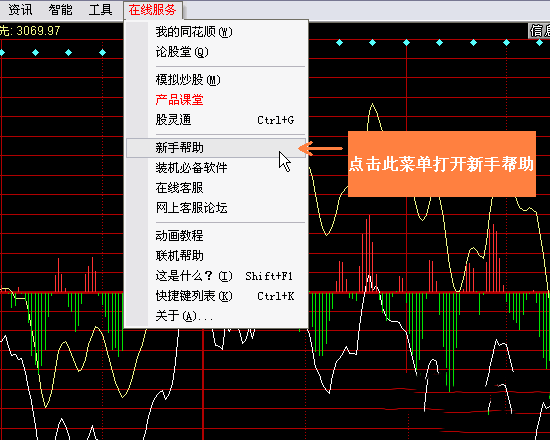Screen dimensions: 550x440
Task: Click the 信息 button at top right
Action: (x=539, y=31)
